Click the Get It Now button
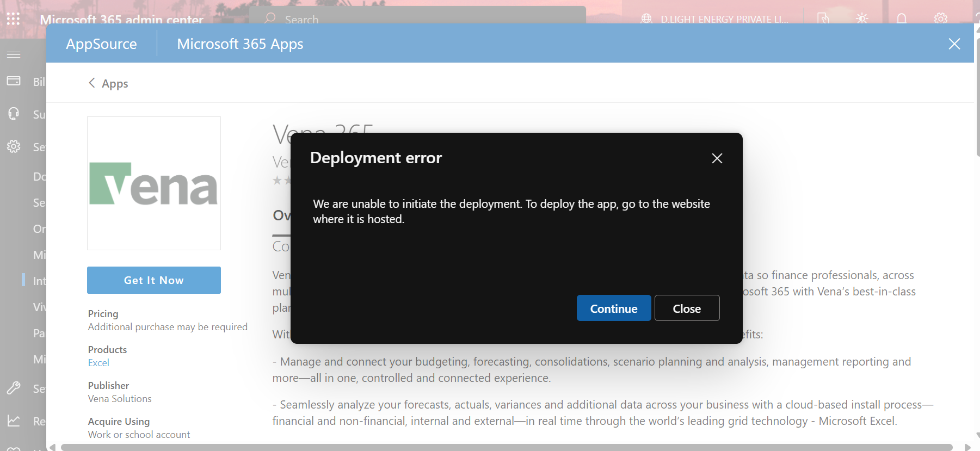Image resolution: width=980 pixels, height=451 pixels. click(154, 280)
